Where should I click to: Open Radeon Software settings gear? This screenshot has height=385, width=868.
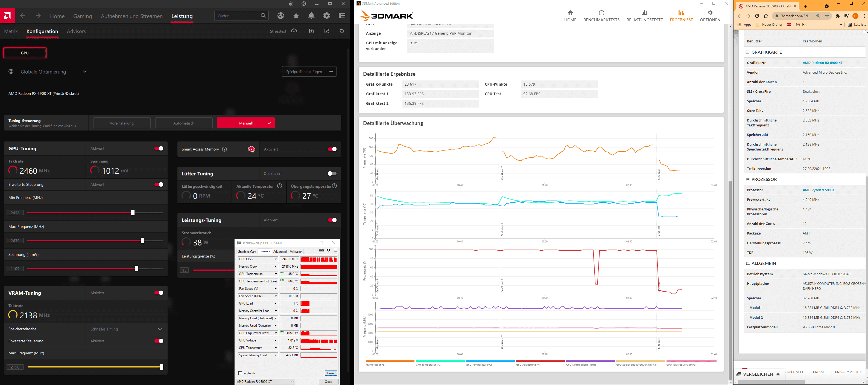click(x=326, y=16)
